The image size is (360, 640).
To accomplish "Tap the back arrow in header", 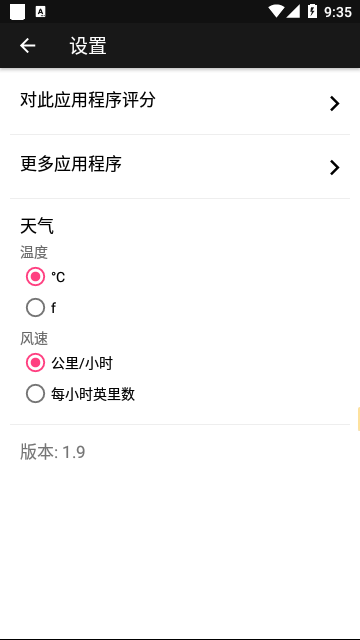I will pos(28,45).
